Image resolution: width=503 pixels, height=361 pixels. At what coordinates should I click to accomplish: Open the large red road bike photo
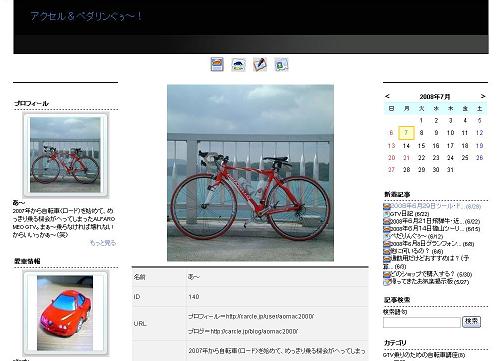[x=250, y=173]
